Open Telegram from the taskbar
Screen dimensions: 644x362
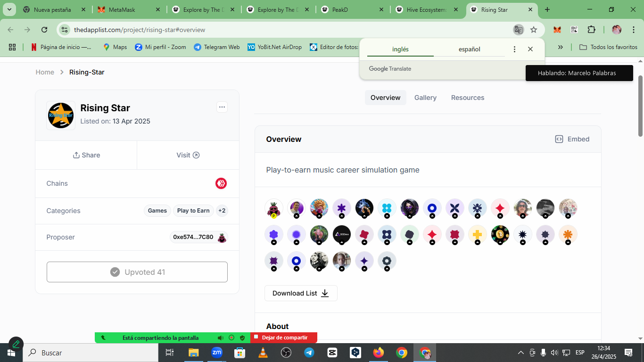tap(309, 353)
